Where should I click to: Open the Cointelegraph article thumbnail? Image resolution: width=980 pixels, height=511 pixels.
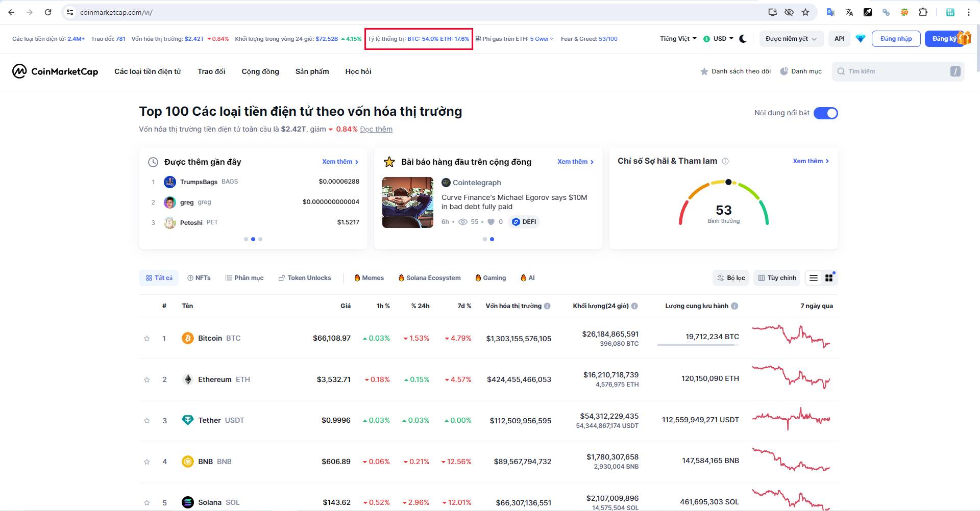pos(408,202)
